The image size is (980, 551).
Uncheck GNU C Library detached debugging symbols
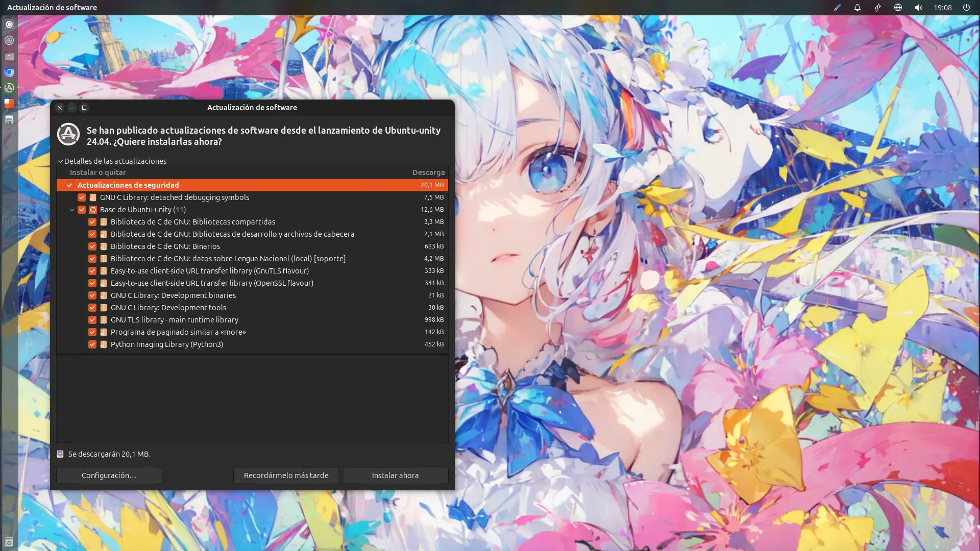[x=82, y=197]
